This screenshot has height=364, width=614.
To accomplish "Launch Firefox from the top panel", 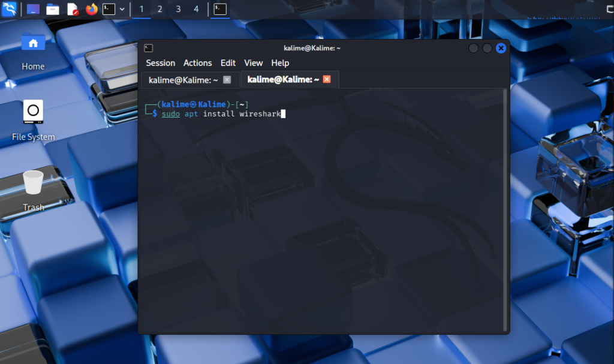I will (91, 9).
